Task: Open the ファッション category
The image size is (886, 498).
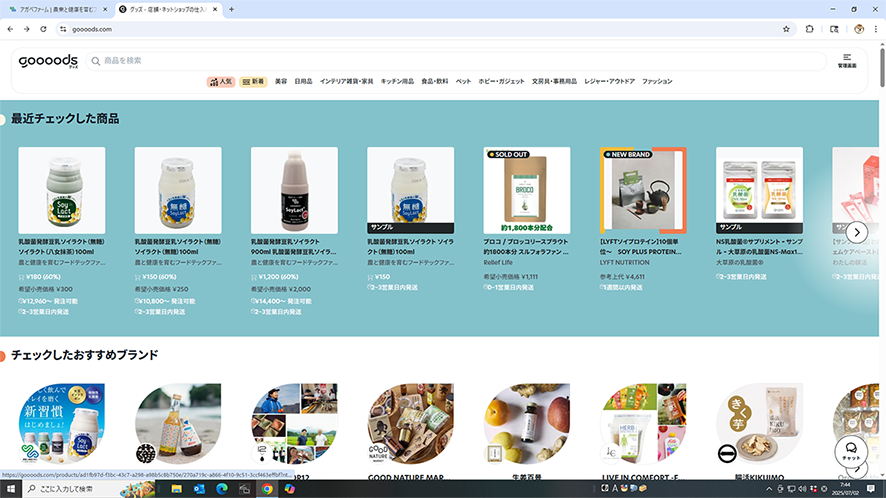Action: point(657,81)
